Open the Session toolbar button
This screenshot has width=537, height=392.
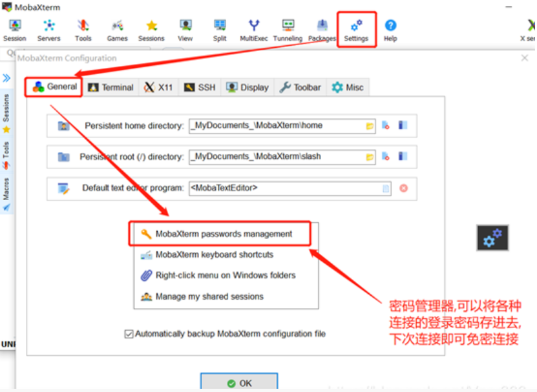point(15,30)
